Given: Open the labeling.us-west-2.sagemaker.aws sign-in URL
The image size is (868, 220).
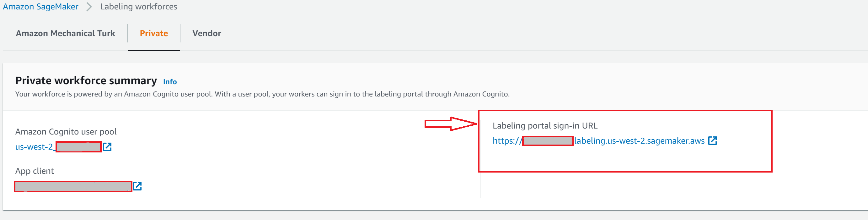Looking at the screenshot, I should (598, 141).
